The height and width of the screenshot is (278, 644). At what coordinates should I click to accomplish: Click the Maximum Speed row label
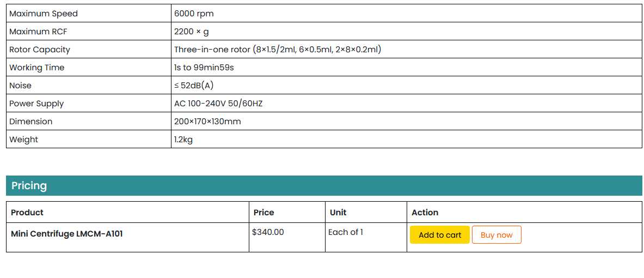pyautogui.click(x=44, y=14)
